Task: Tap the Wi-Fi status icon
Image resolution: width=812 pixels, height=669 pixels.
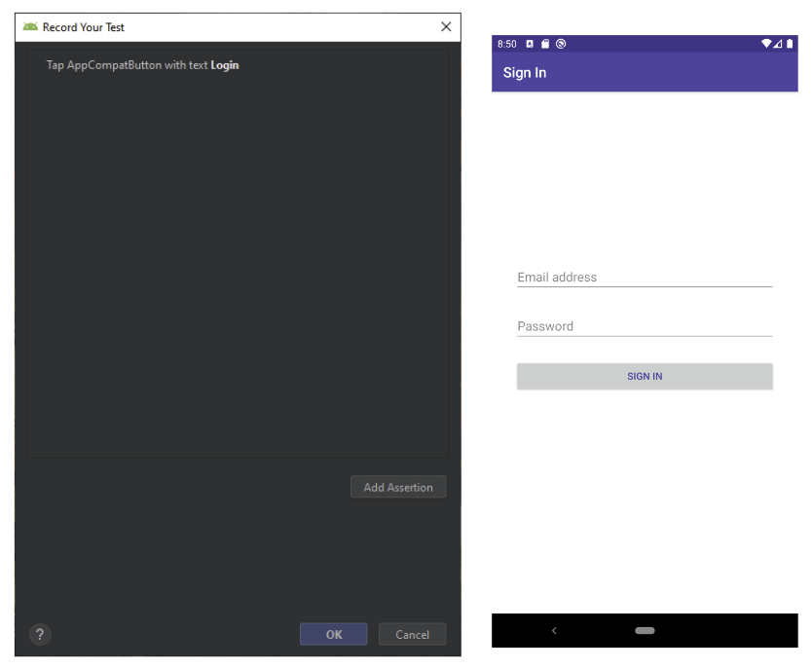Action: point(766,44)
